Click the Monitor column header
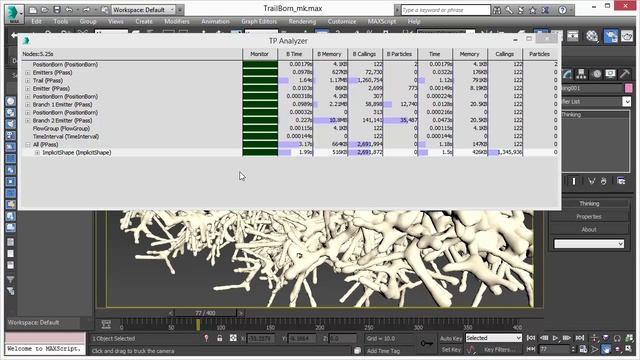The height and width of the screenshot is (360, 640). (260, 54)
